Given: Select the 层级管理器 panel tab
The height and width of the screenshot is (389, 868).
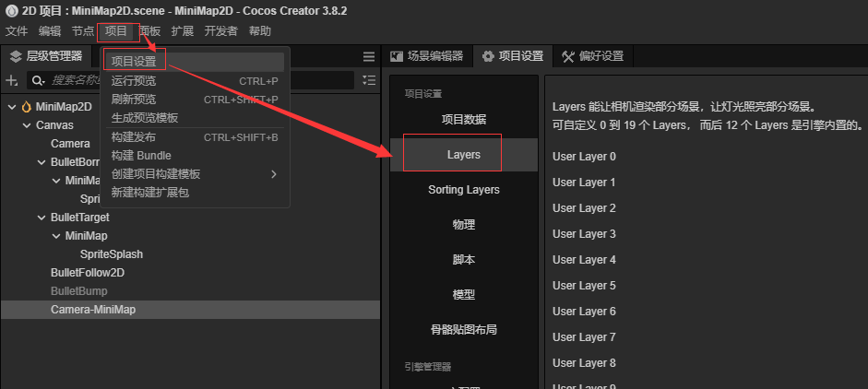Looking at the screenshot, I should (46, 56).
